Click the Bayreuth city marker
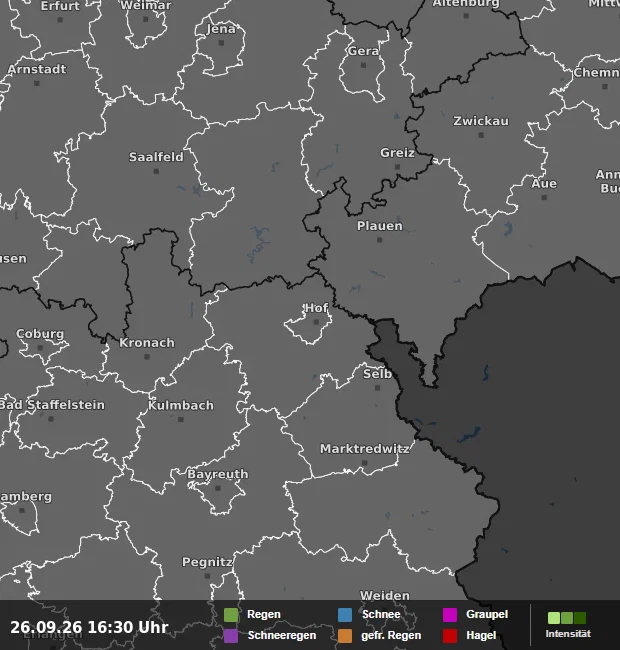620x650 pixels. click(x=218, y=488)
